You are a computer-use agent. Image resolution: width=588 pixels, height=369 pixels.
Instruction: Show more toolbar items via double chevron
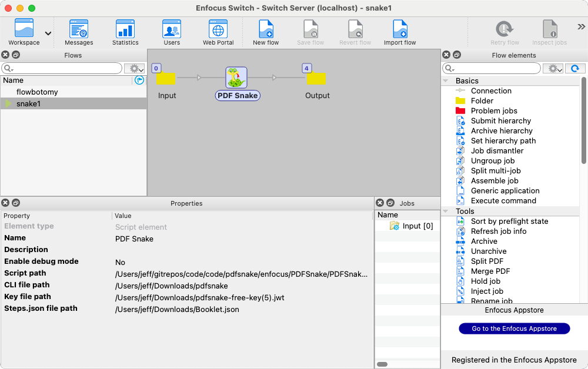click(x=581, y=26)
